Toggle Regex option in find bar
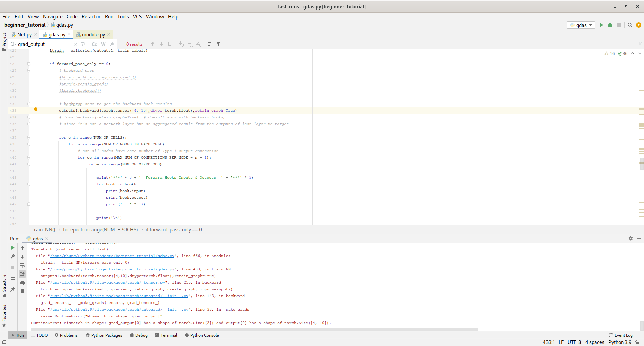Image resolution: width=644 pixels, height=346 pixels. 112,44
